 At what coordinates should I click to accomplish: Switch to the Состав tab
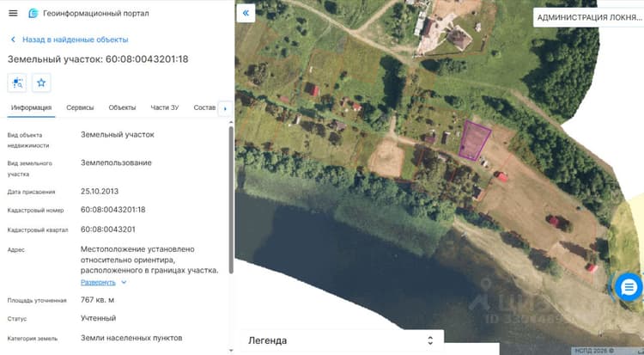coord(204,107)
